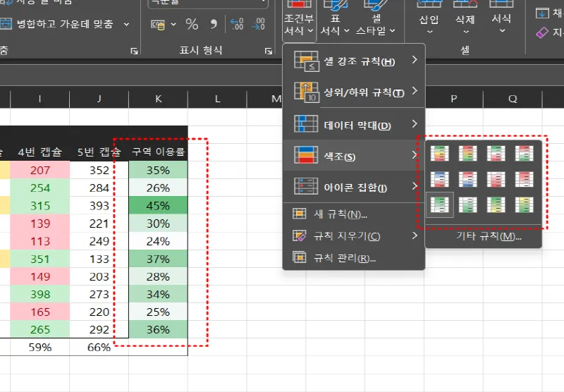Click the percent style icon
The width and height of the screenshot is (564, 392).
[x=192, y=25]
